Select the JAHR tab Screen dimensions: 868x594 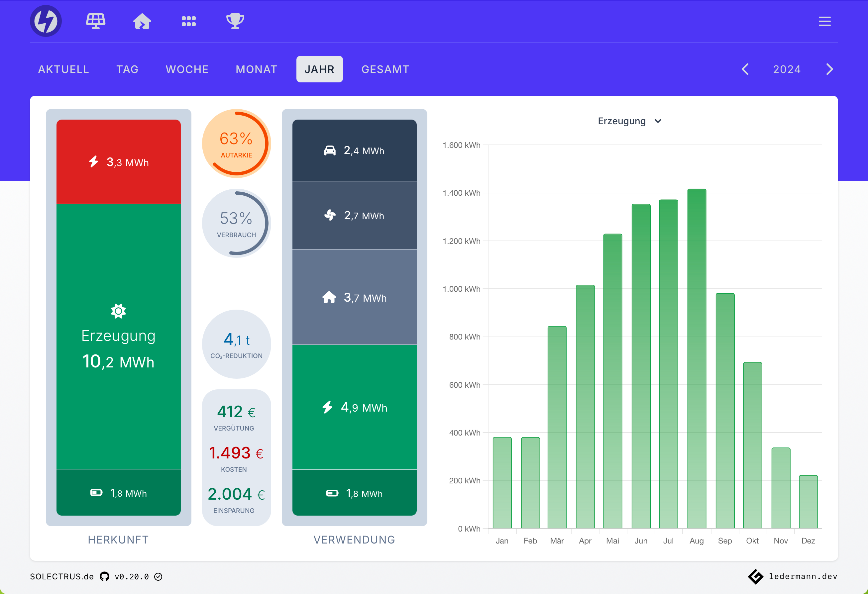click(319, 69)
